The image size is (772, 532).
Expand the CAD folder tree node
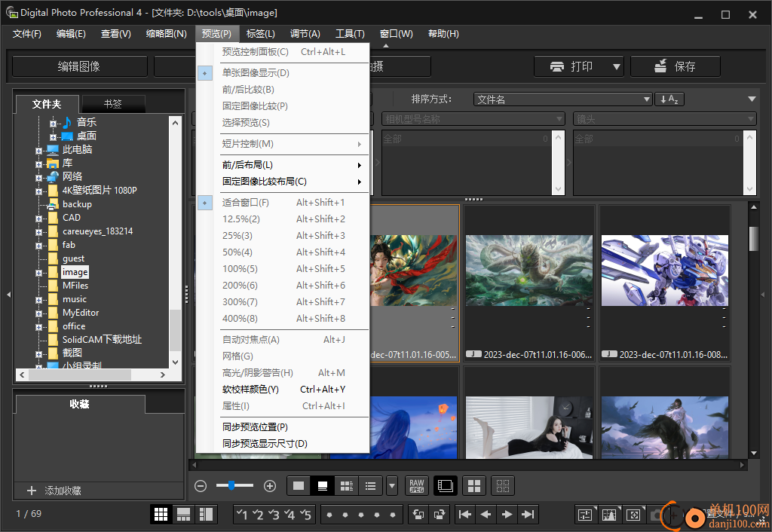click(38, 218)
